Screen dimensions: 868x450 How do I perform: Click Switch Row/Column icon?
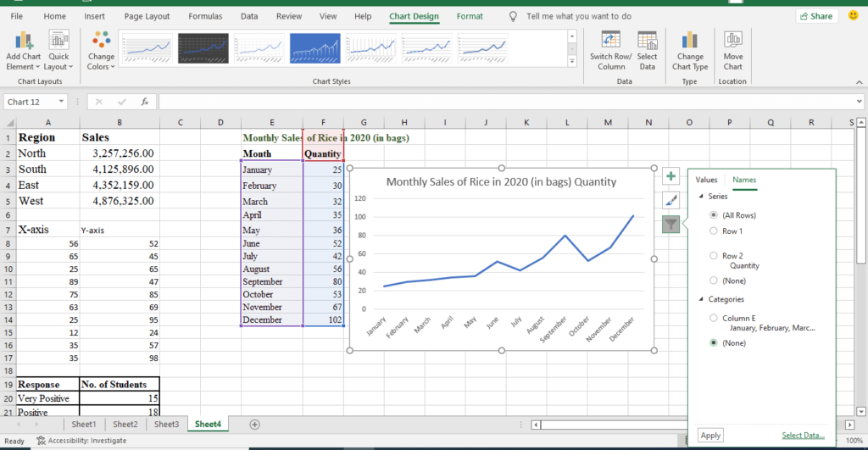point(610,41)
